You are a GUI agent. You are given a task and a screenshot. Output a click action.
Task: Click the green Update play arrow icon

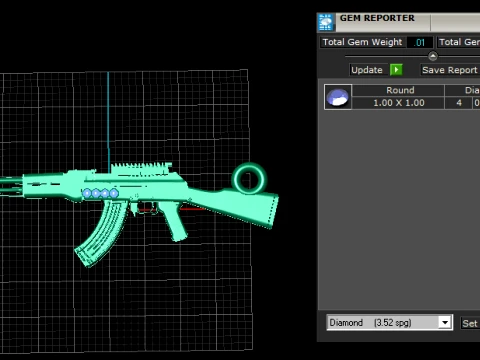point(396,70)
